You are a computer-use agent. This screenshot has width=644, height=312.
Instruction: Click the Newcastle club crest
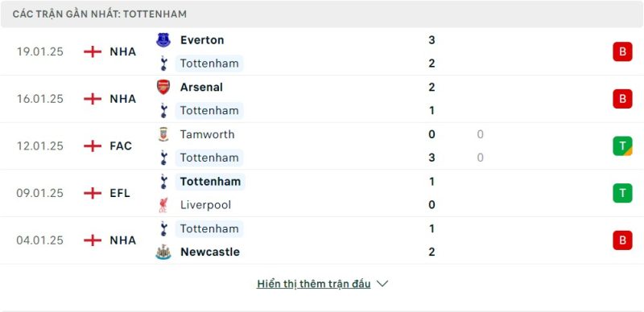click(x=163, y=252)
